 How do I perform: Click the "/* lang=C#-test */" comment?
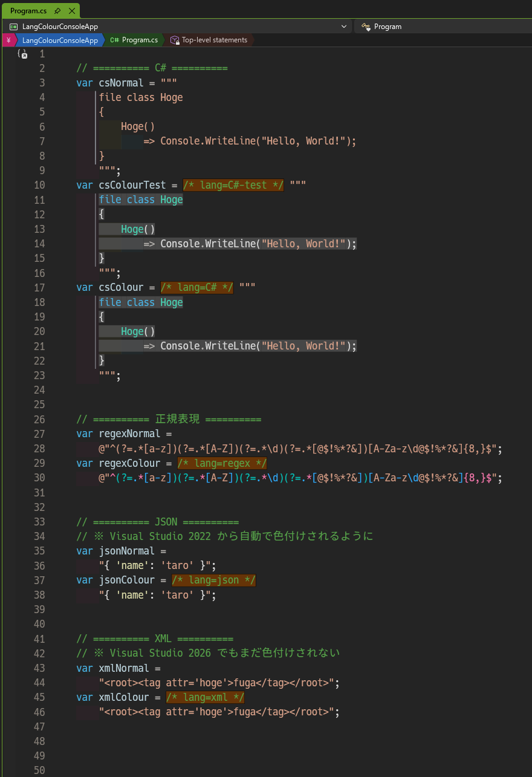(233, 185)
